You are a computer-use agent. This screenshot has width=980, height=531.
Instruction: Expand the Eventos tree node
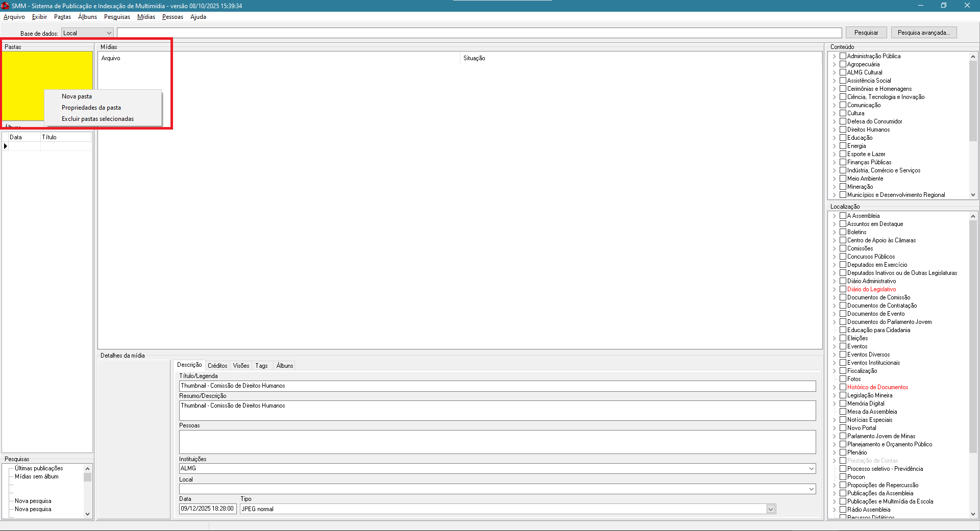pos(835,346)
